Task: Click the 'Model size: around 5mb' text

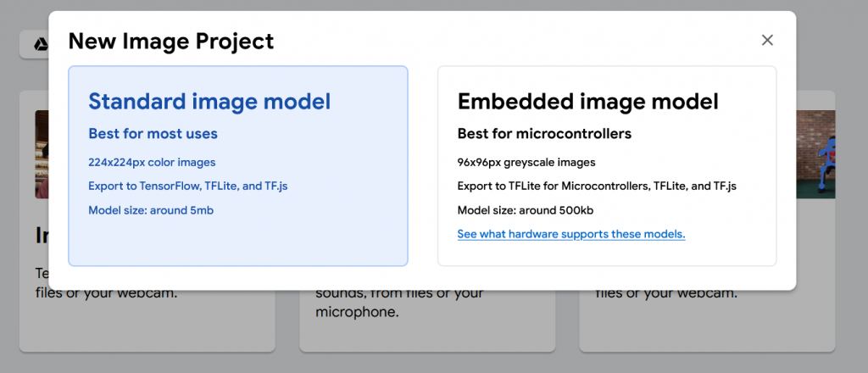Action: coord(150,210)
